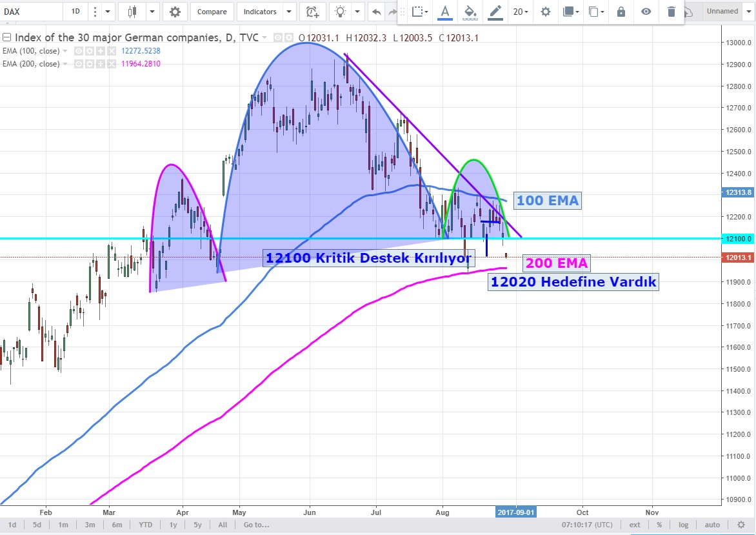Image resolution: width=756 pixels, height=535 pixels.
Task: Lock the selected drawing with padlock
Action: point(621,12)
